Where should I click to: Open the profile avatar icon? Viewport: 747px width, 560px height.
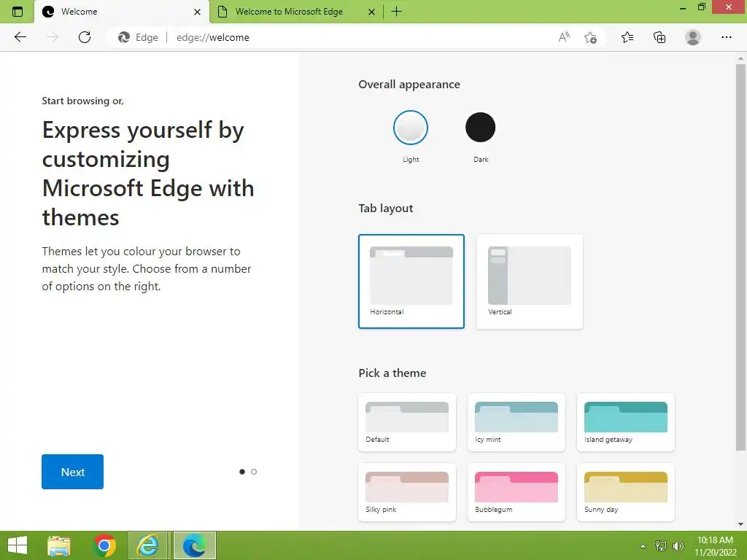[x=693, y=37]
